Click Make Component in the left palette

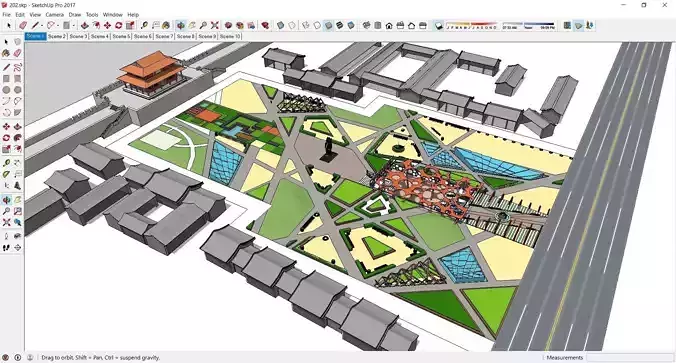(x=17, y=41)
